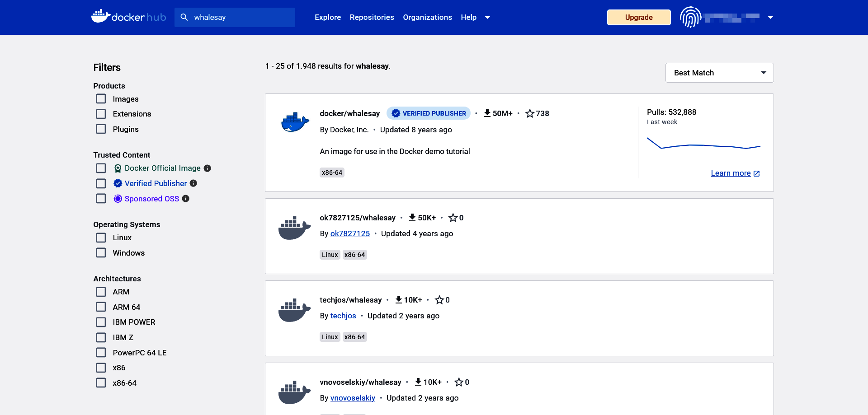868x415 pixels.
Task: Click the Docker Hub logo
Action: tap(128, 17)
